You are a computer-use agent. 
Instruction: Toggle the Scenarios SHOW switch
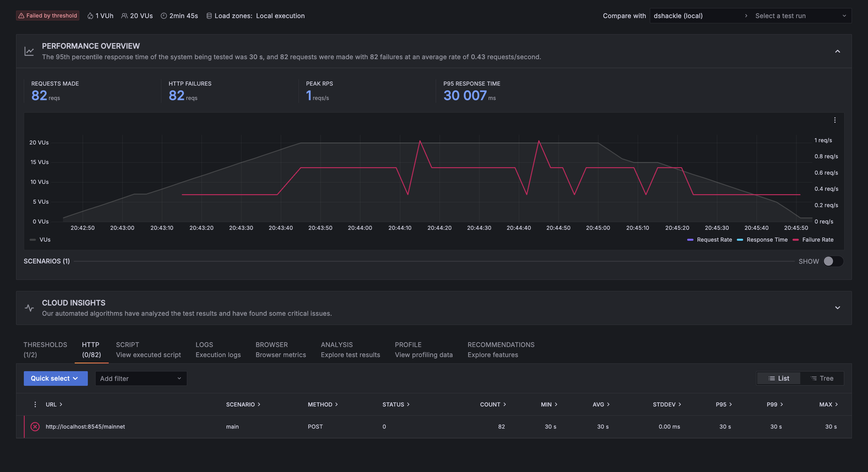(x=833, y=261)
